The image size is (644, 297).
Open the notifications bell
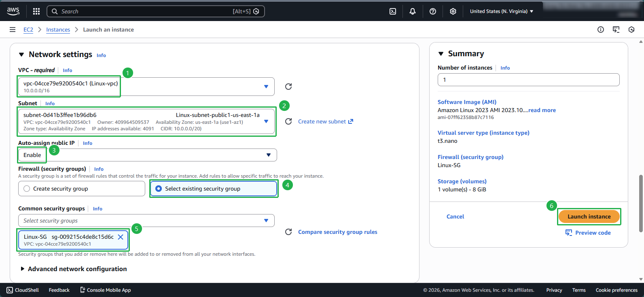pos(413,11)
